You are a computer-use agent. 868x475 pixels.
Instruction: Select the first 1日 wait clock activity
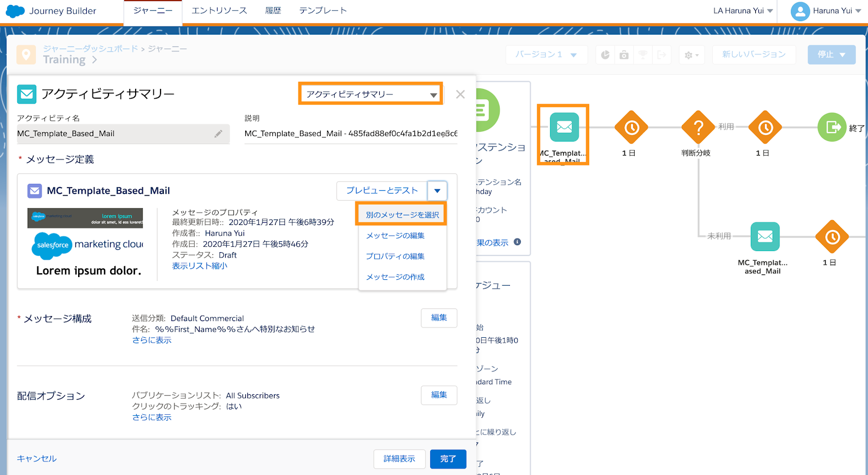(631, 127)
